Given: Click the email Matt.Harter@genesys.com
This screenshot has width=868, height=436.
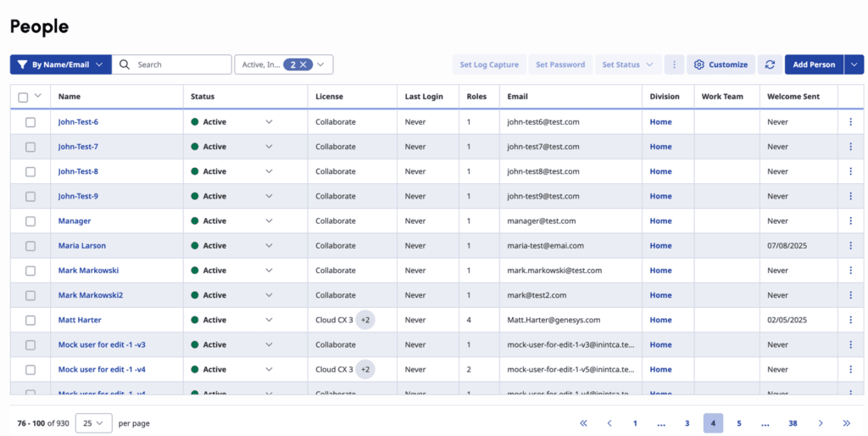Looking at the screenshot, I should [554, 320].
